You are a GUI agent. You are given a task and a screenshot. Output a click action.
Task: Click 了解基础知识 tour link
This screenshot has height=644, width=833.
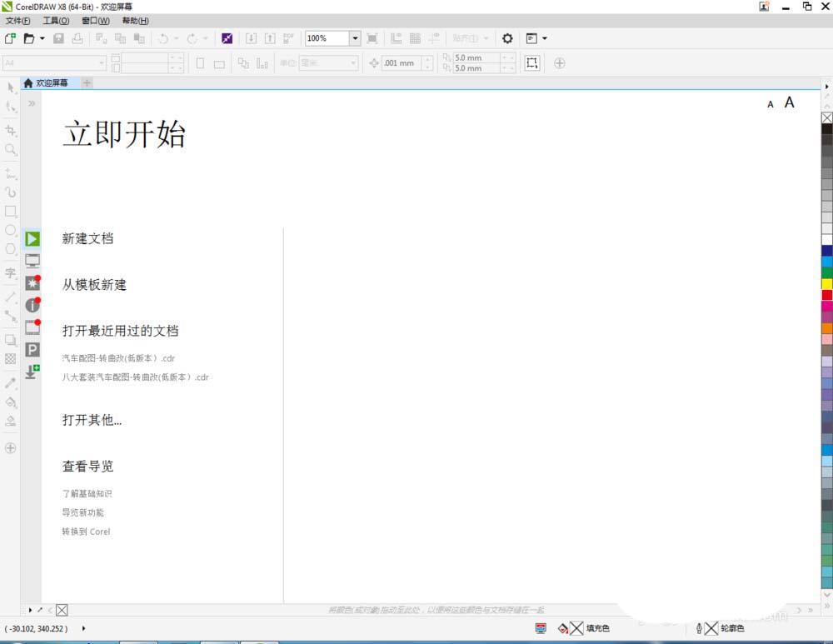87,494
